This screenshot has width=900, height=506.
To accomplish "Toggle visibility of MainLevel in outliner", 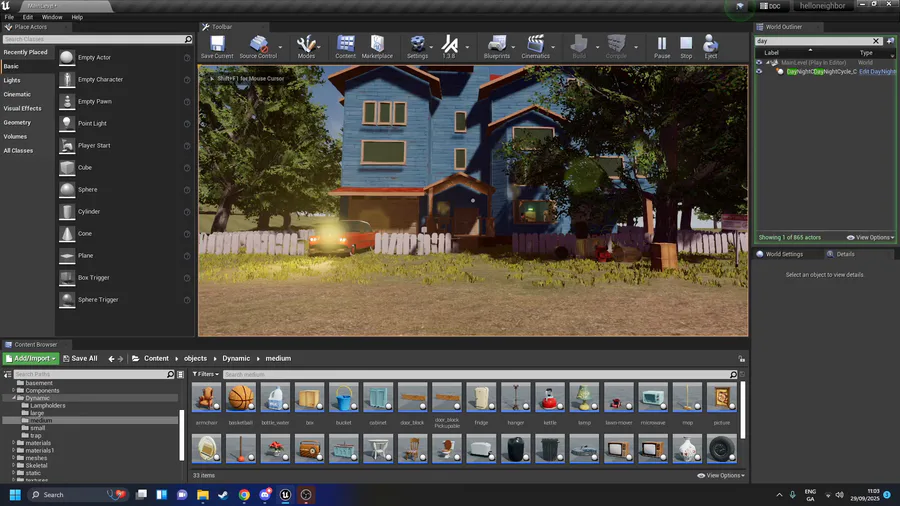I will click(759, 63).
